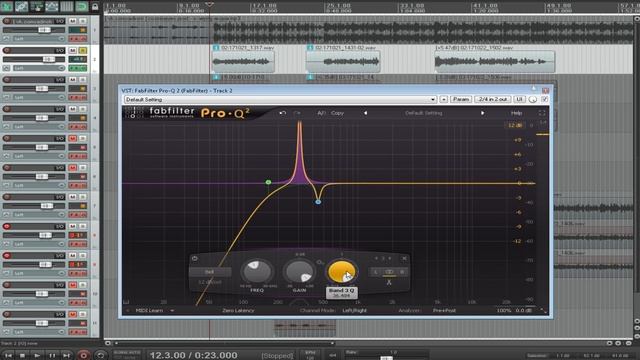Click GAIN knob
This screenshot has width=640, height=360.
tap(299, 271)
